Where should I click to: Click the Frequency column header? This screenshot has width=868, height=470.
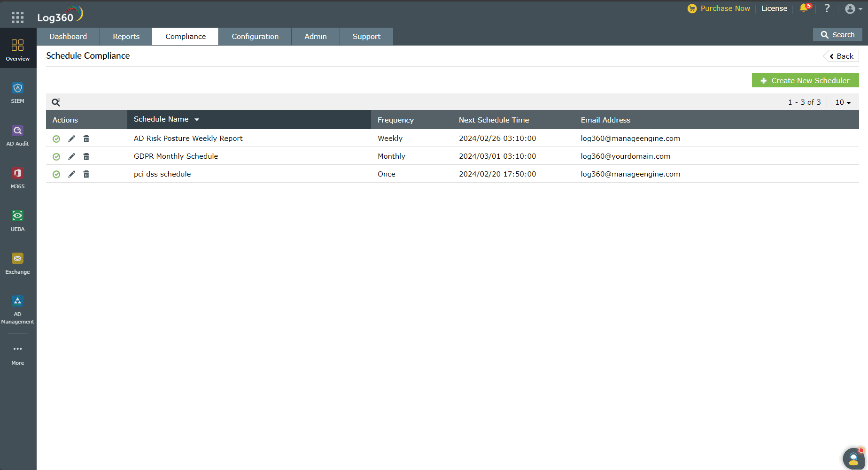tap(395, 120)
